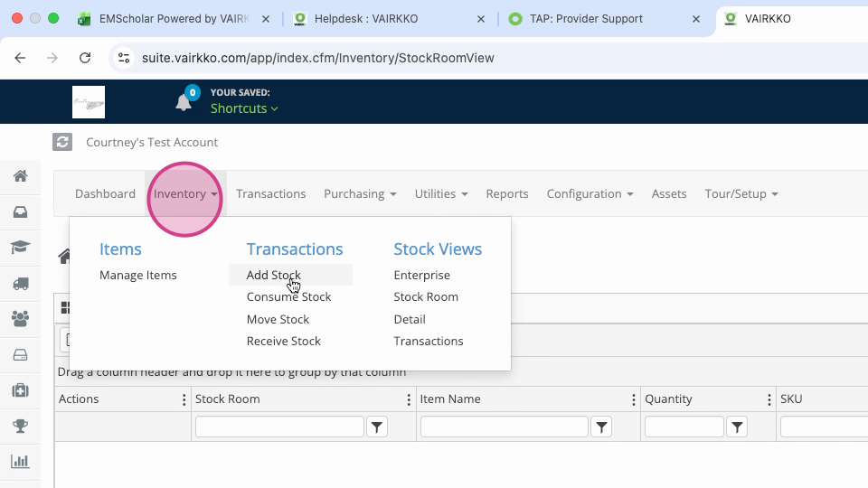The height and width of the screenshot is (488, 868).
Task: Open the inbox tray sidebar icon
Action: pyautogui.click(x=21, y=211)
